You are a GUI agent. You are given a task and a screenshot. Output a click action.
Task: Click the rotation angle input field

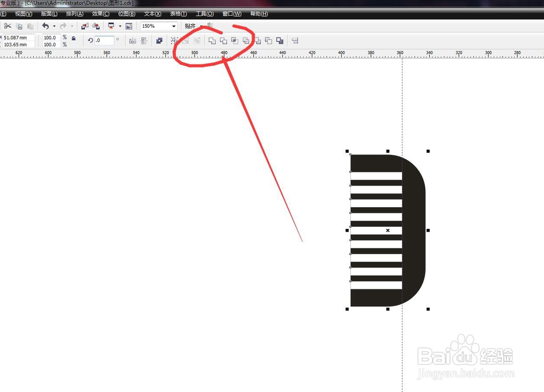coord(104,41)
